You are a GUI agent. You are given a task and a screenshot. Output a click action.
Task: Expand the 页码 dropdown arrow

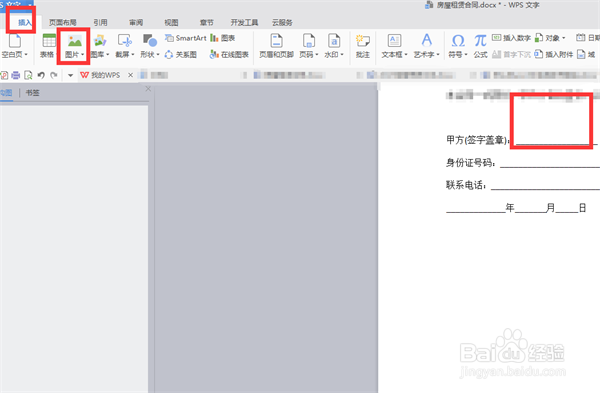[x=317, y=55]
